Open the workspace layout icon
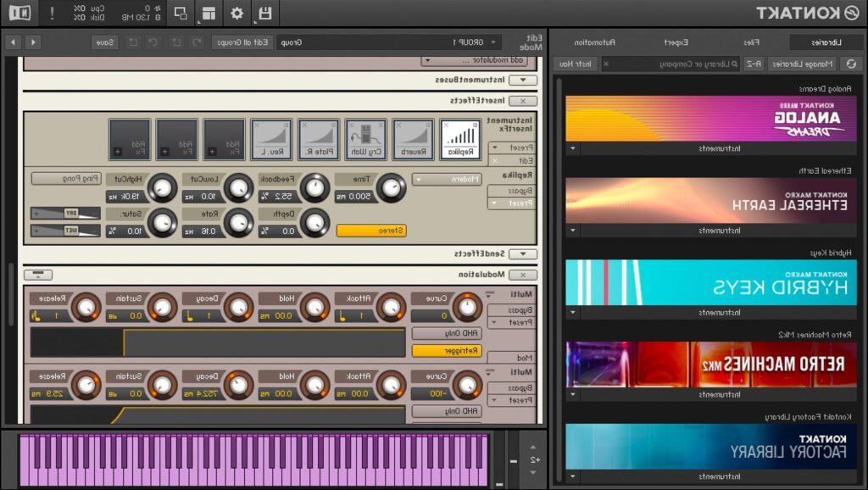Image resolution: width=868 pixels, height=490 pixels. (209, 13)
